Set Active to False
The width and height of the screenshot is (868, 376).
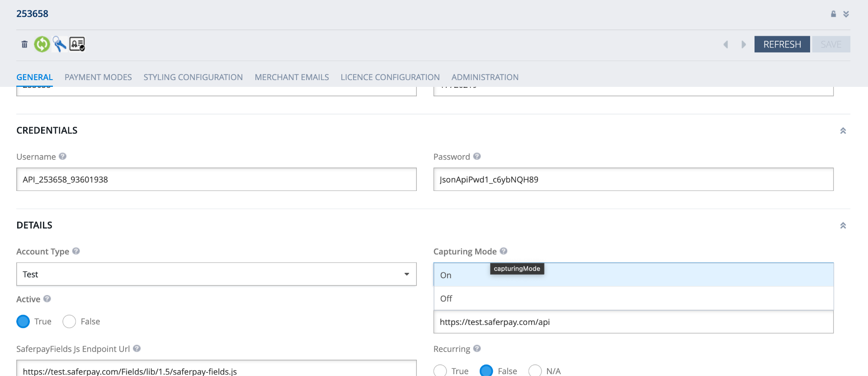(69, 322)
